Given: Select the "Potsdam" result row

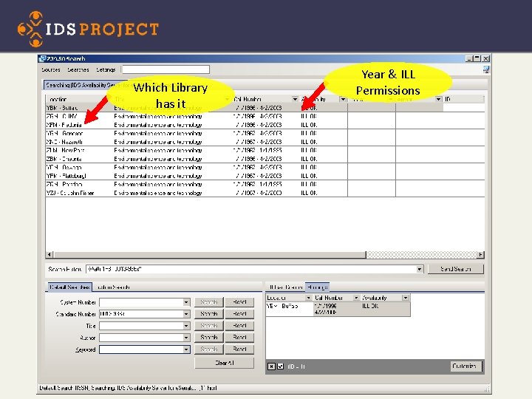Looking at the screenshot, I should pos(265,184).
